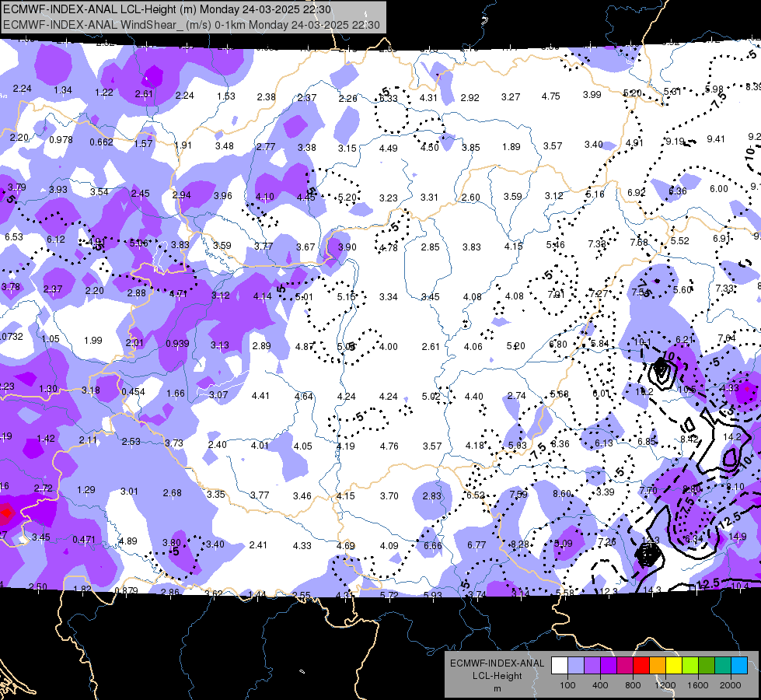Click the wind shear value 4.76
The image size is (761, 700).
[389, 446]
